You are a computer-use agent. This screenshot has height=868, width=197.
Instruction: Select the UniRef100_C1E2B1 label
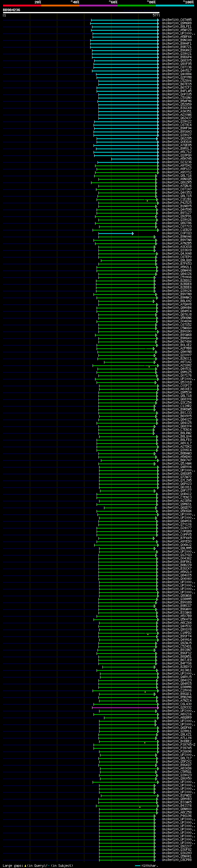pyautogui.click(x=177, y=200)
